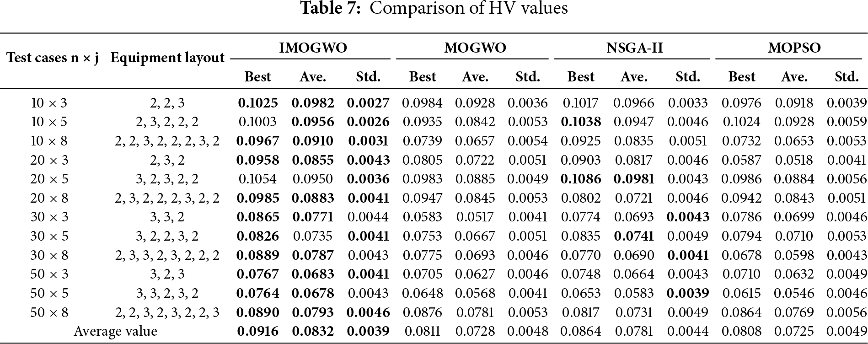
Task: Select the 0.0587 MOPSO value
Action: [x=741, y=160]
